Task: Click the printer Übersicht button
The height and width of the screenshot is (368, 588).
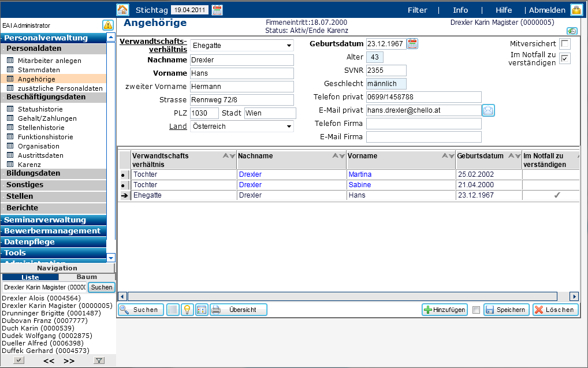Action: 239,310
